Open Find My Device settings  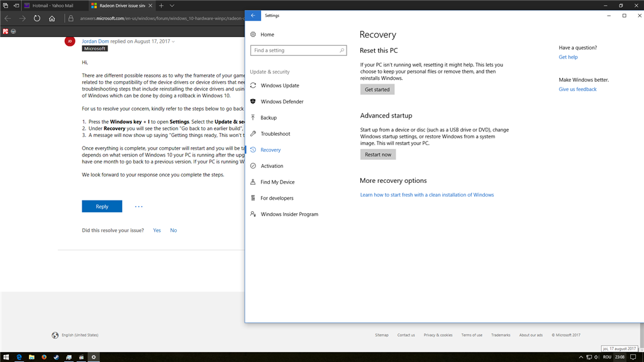point(277,182)
